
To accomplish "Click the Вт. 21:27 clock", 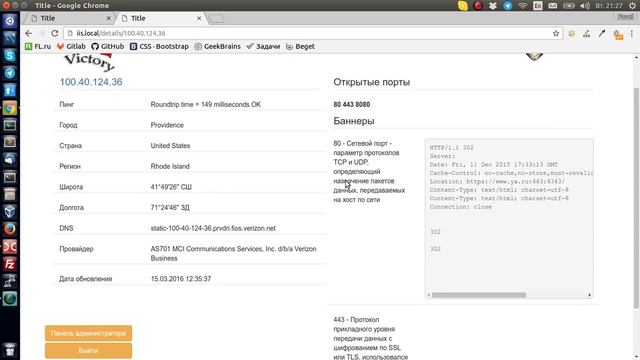I will (609, 6).
